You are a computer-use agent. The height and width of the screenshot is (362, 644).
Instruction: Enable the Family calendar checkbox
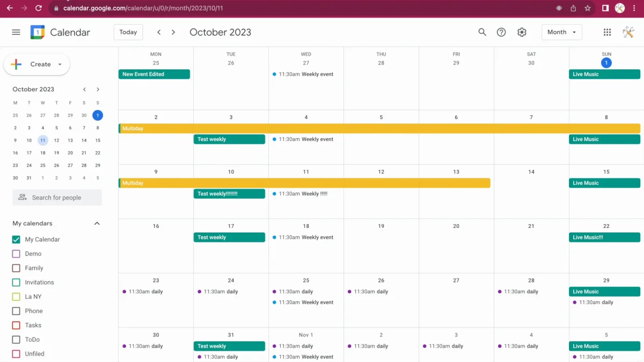pos(16,268)
